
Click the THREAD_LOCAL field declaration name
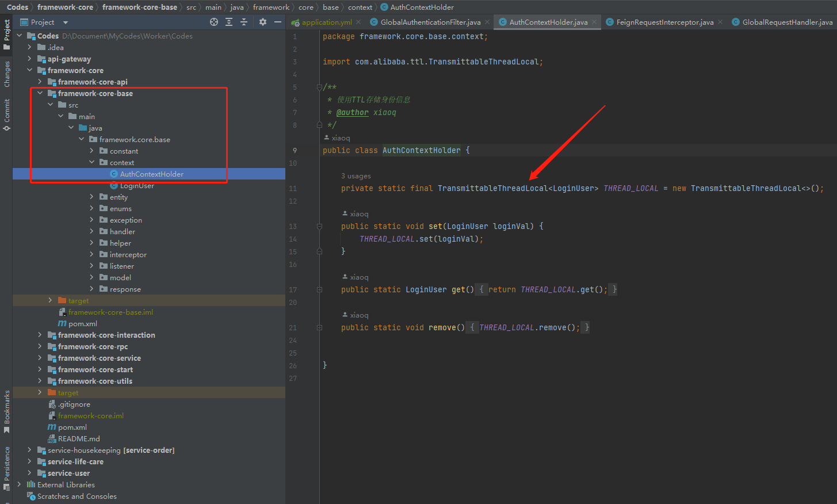630,188
